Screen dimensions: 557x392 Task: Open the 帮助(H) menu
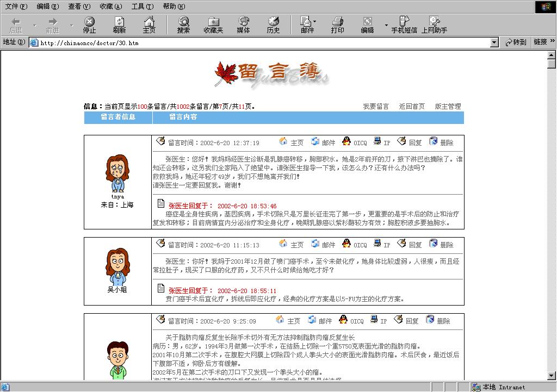pyautogui.click(x=174, y=7)
